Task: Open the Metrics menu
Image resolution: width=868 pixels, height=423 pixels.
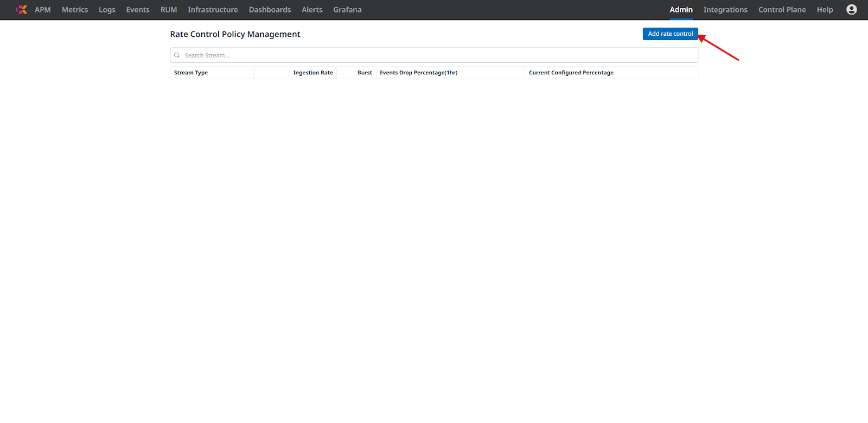Action: [75, 10]
